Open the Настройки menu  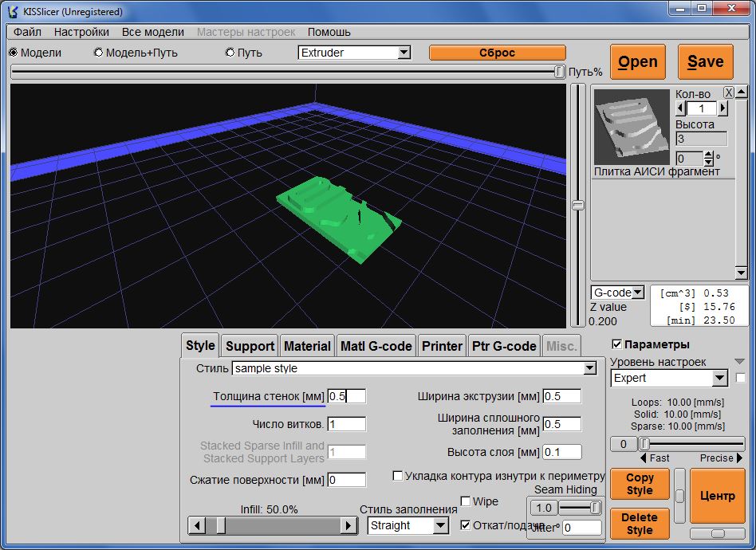click(x=81, y=32)
